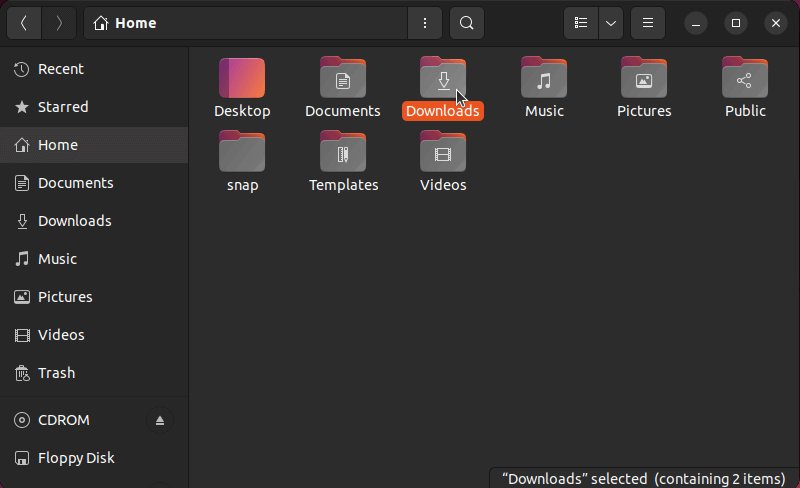Image resolution: width=800 pixels, height=488 pixels.
Task: Open the search tool magnifier icon
Action: click(466, 23)
